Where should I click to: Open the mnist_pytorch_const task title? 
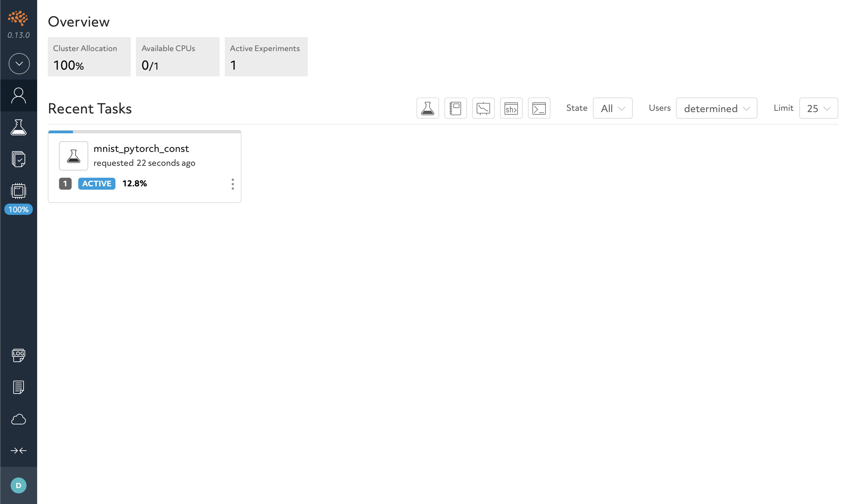pos(141,149)
